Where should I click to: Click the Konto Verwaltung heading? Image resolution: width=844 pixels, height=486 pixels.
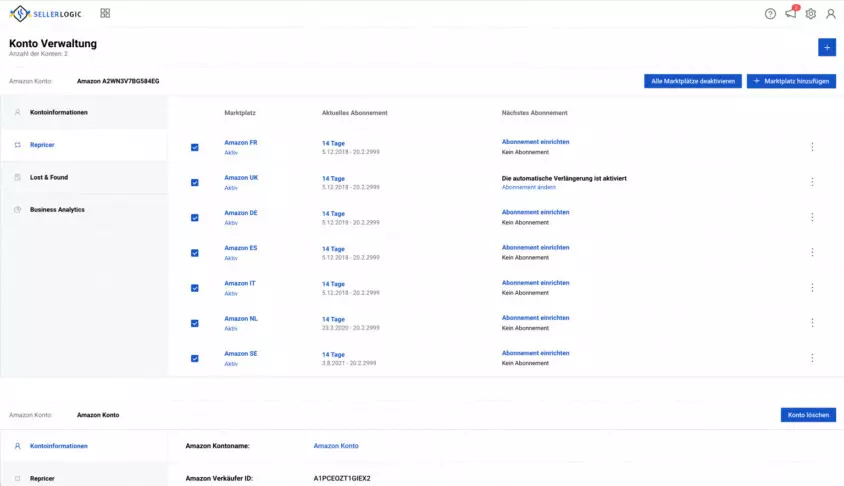(x=53, y=44)
